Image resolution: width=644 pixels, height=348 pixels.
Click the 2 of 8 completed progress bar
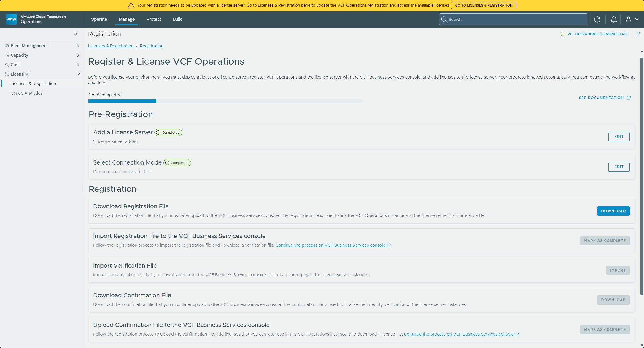[x=225, y=101]
